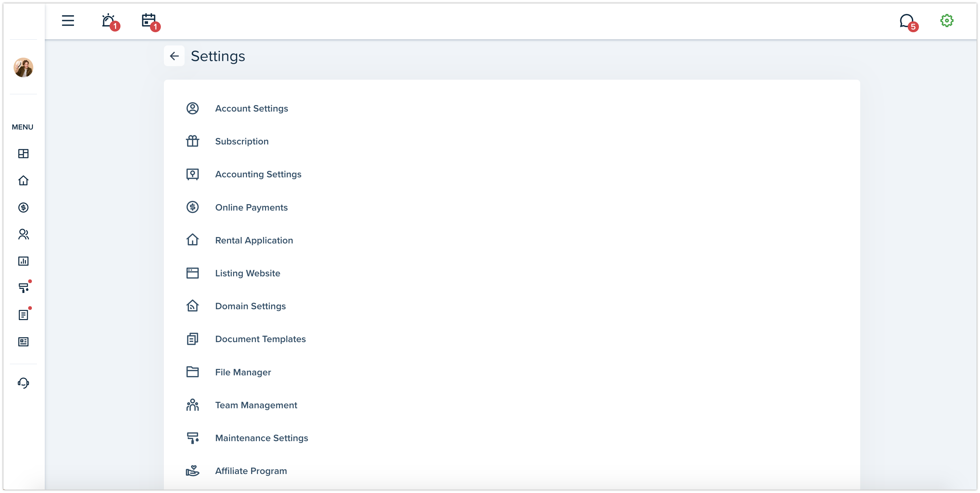Open the leases document icon with red dot
Image resolution: width=980 pixels, height=493 pixels.
pyautogui.click(x=24, y=314)
